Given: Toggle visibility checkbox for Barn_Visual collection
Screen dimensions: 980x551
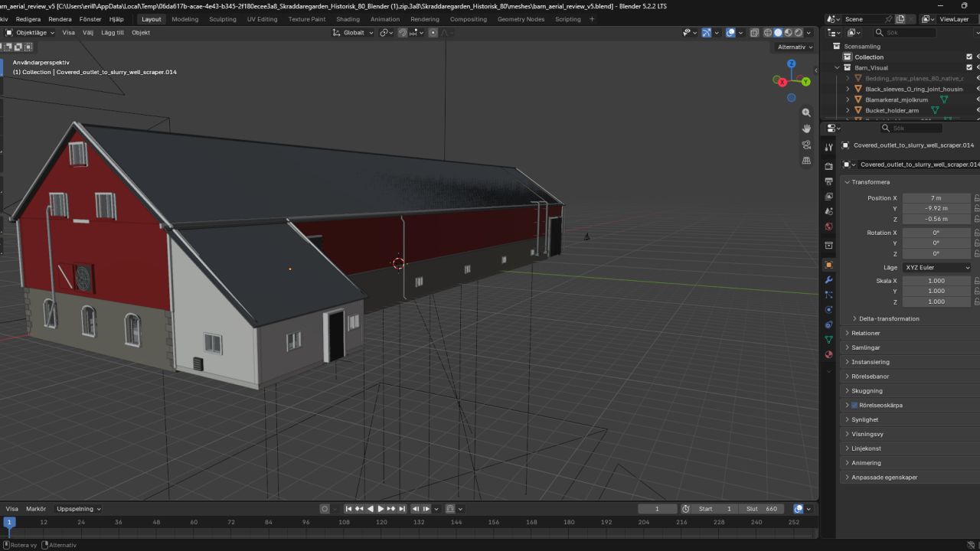Looking at the screenshot, I should point(969,67).
